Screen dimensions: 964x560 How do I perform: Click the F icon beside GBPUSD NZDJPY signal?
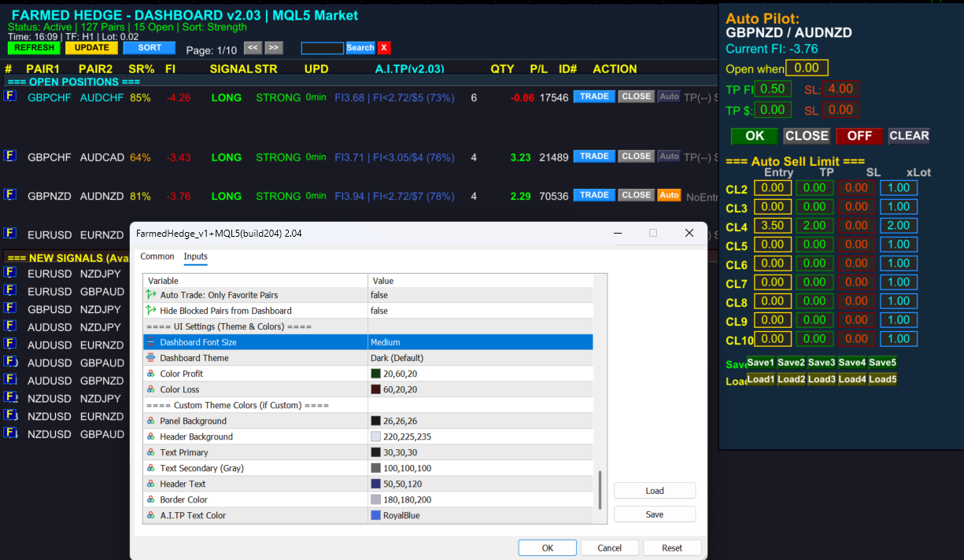tap(10, 308)
